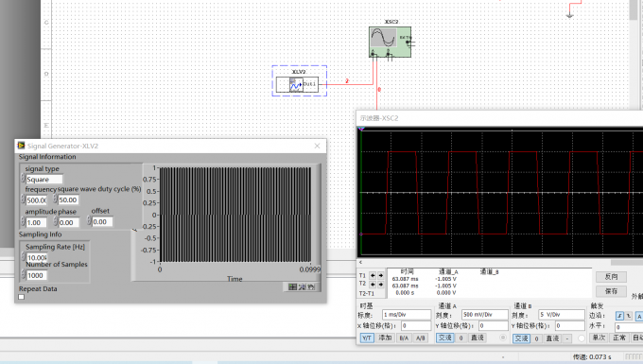Viewport: 643px width, 364px height.
Task: Click the 正常 (Normal) trigger button
Action: (x=618, y=338)
